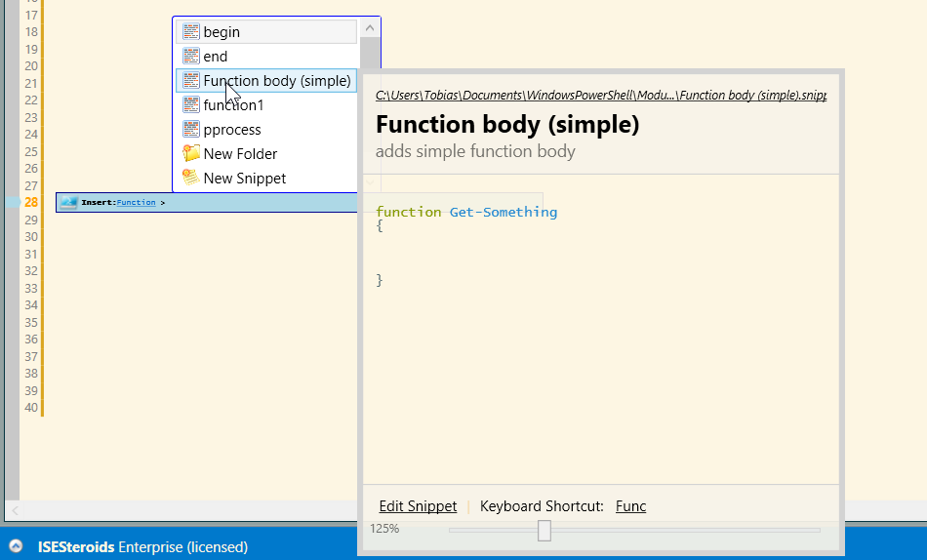Open the Edit Snippet link
Viewport: 927px width, 560px height.
coord(418,506)
